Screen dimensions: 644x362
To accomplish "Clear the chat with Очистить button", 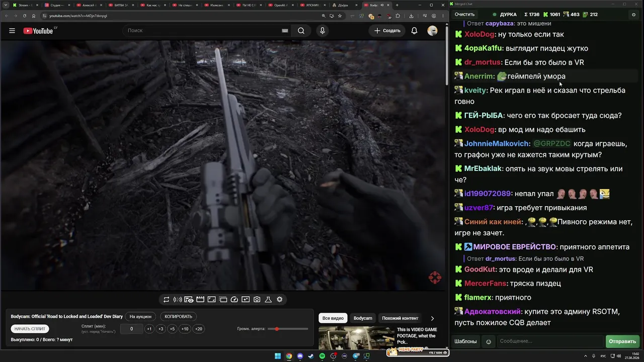I will [464, 15].
